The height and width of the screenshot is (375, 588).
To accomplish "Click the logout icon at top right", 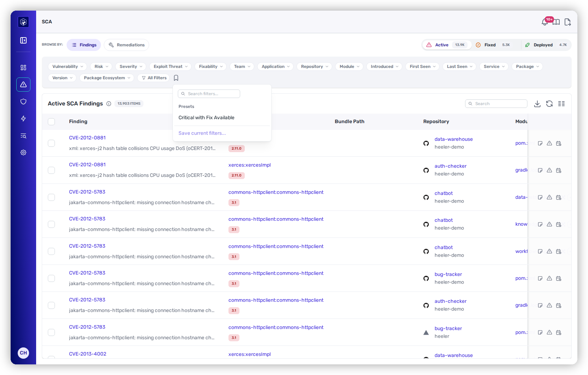I will tap(567, 22).
